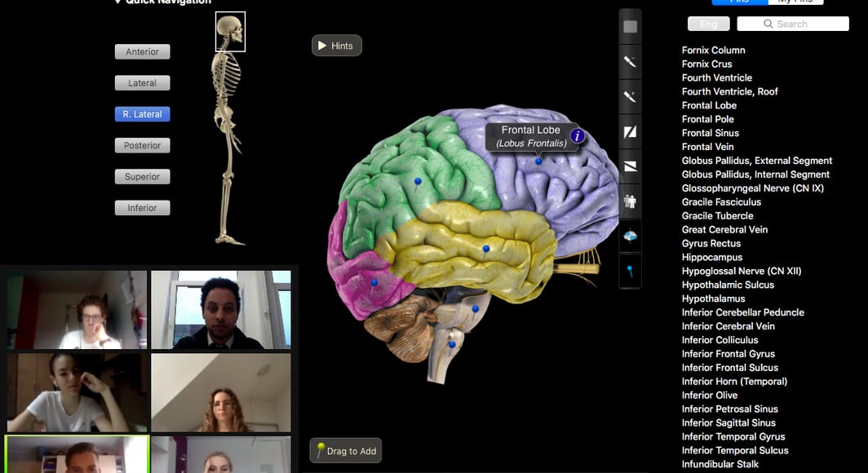This screenshot has height=473, width=868.
Task: Select the second scalpel tool with plus
Action: 630,97
